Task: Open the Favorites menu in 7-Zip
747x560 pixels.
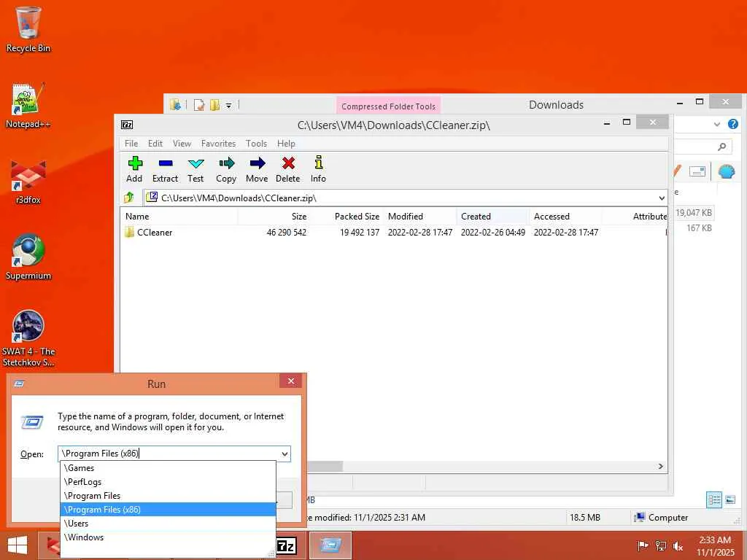Action: [x=218, y=144]
